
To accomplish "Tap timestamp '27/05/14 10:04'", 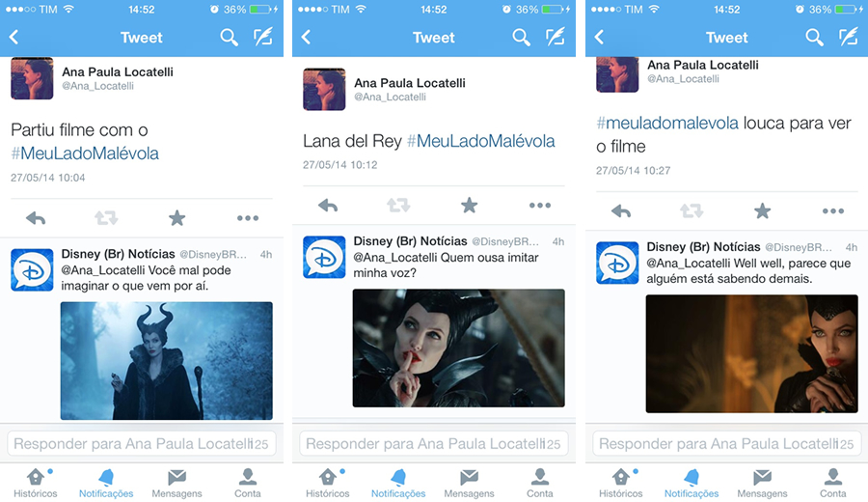I will pos(47,178).
